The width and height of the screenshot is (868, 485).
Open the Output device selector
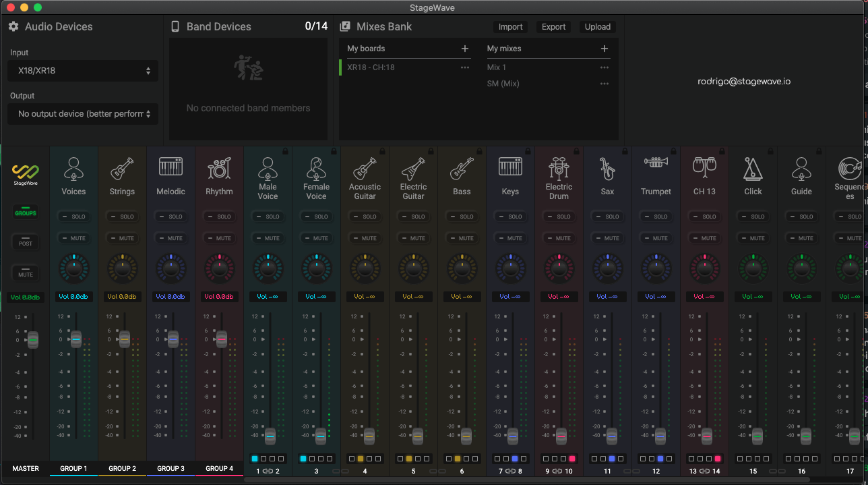(82, 114)
